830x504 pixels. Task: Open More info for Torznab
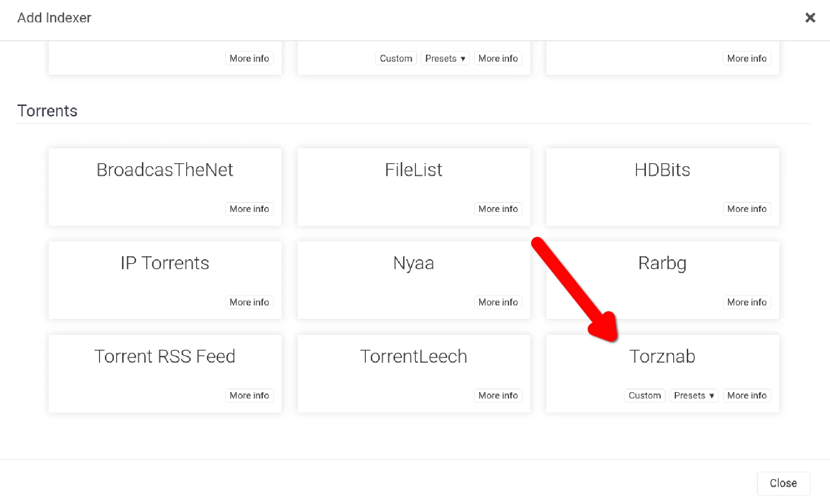(746, 396)
